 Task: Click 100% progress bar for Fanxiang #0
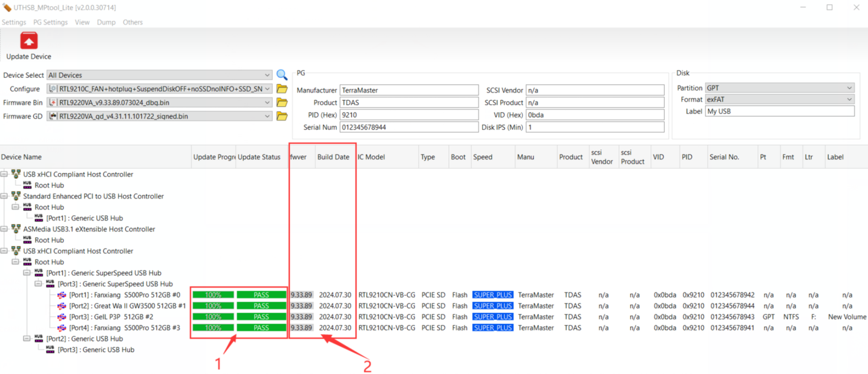click(x=213, y=295)
